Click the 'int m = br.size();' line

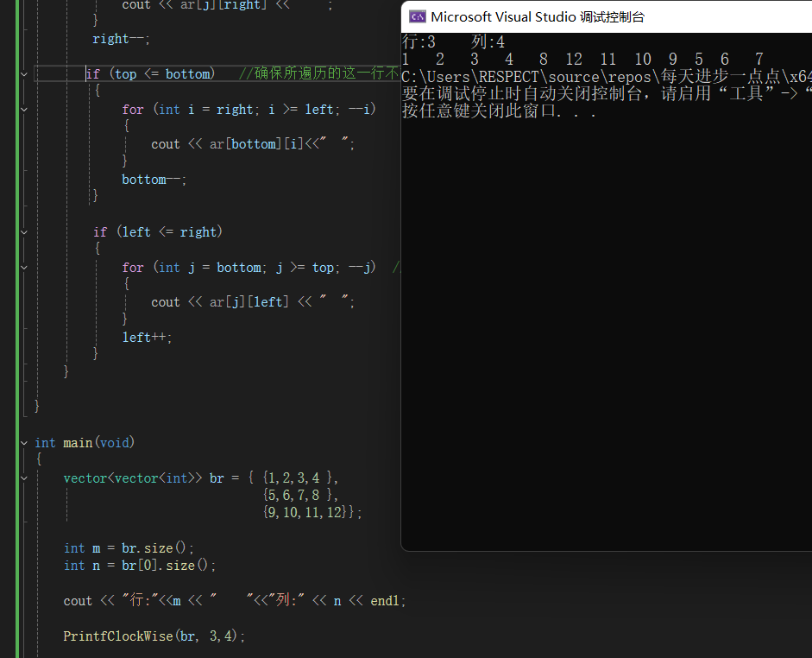click(129, 548)
